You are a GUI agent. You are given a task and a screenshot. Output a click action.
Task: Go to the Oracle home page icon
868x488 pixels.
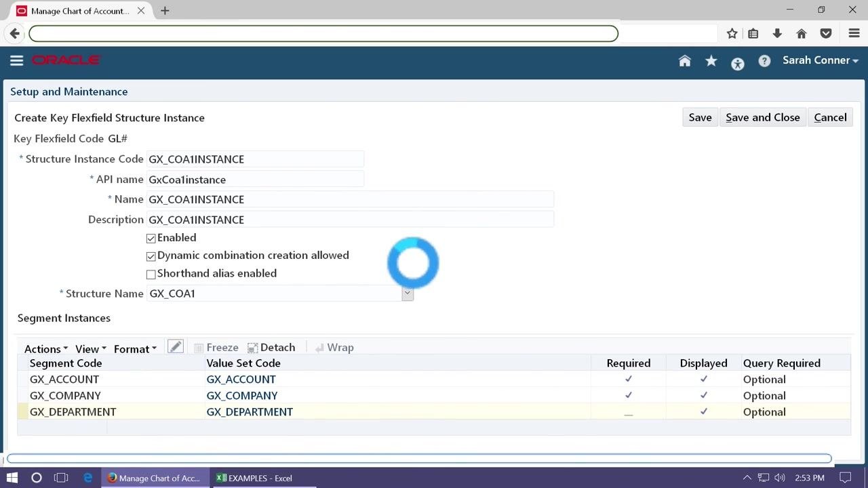pyautogui.click(x=685, y=61)
